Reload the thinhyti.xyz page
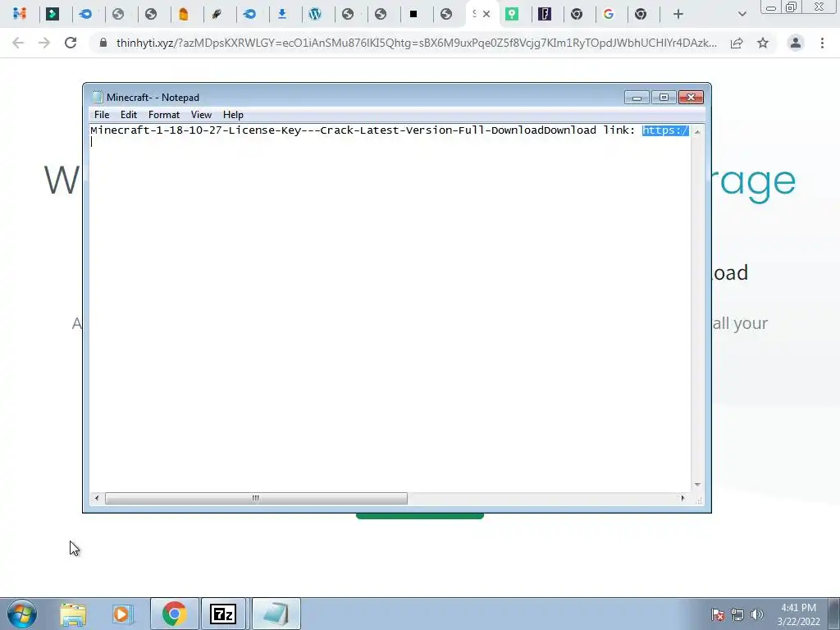840x630 pixels. click(x=71, y=43)
